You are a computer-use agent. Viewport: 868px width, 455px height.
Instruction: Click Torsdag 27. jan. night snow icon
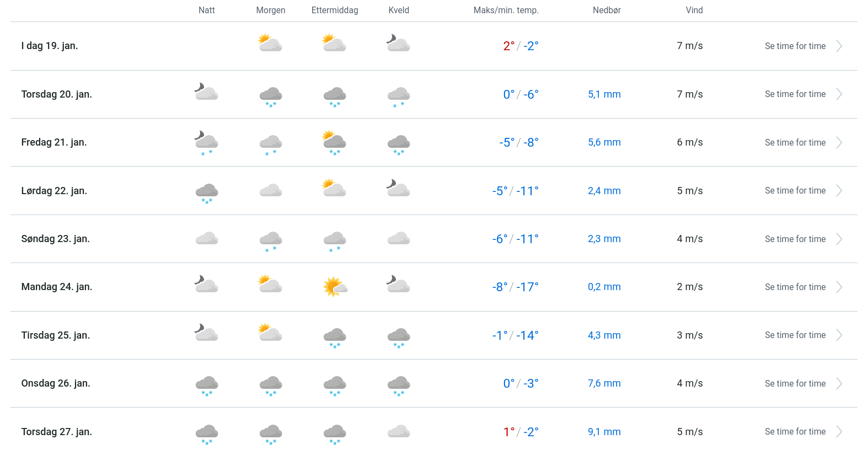click(207, 433)
